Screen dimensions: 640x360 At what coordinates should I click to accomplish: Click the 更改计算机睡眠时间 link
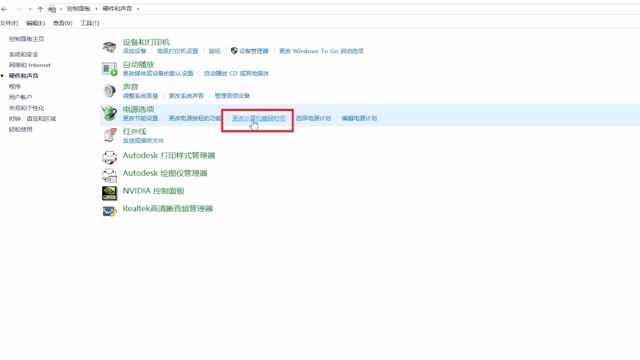[x=259, y=118]
